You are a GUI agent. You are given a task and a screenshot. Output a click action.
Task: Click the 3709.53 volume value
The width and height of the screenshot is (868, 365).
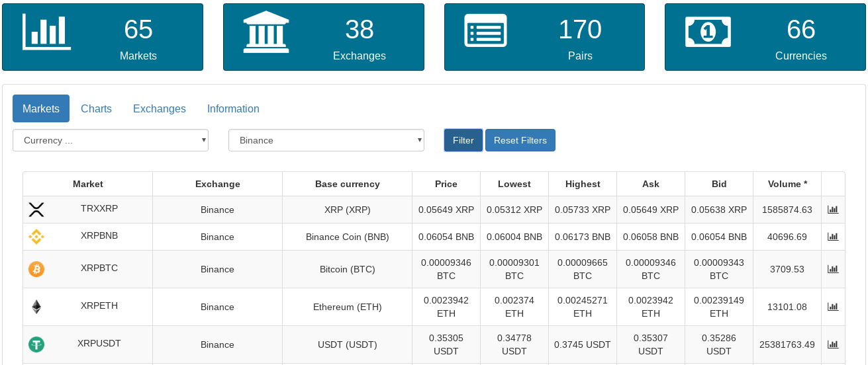coord(787,269)
